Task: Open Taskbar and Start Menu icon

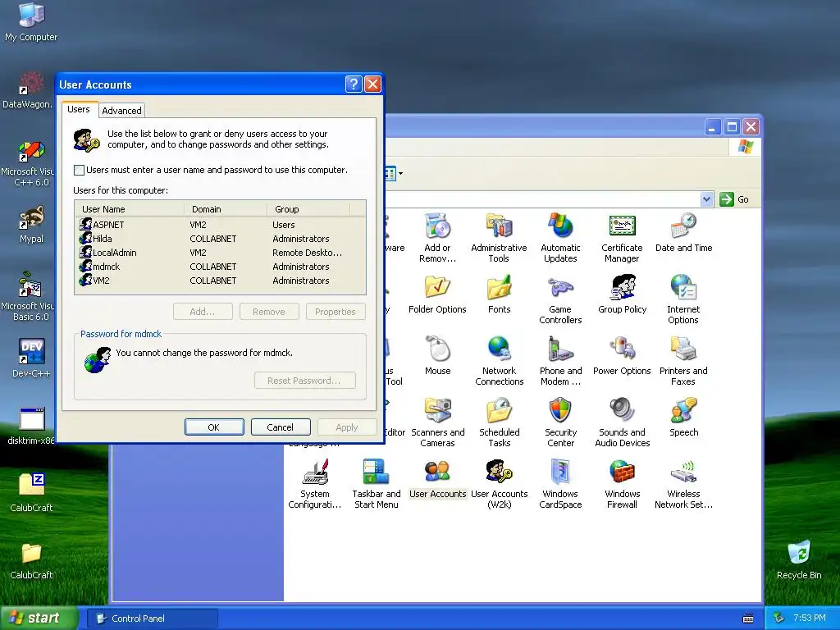Action: pos(376,484)
